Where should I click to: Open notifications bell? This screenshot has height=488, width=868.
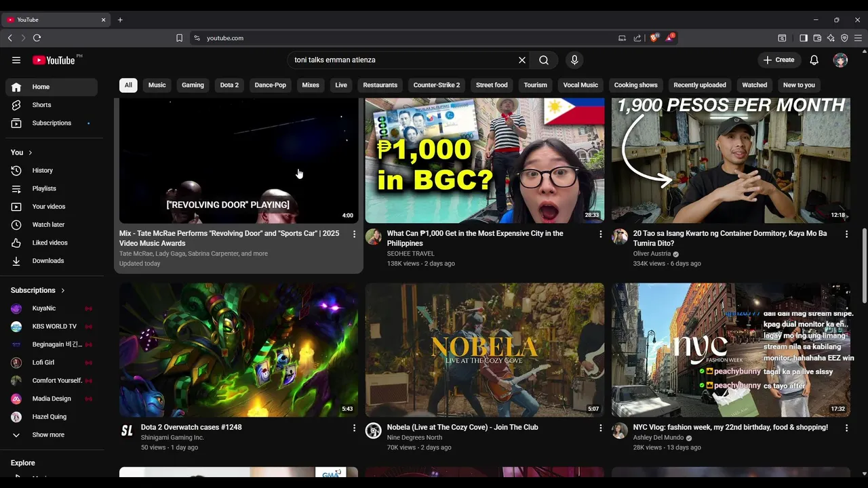814,60
